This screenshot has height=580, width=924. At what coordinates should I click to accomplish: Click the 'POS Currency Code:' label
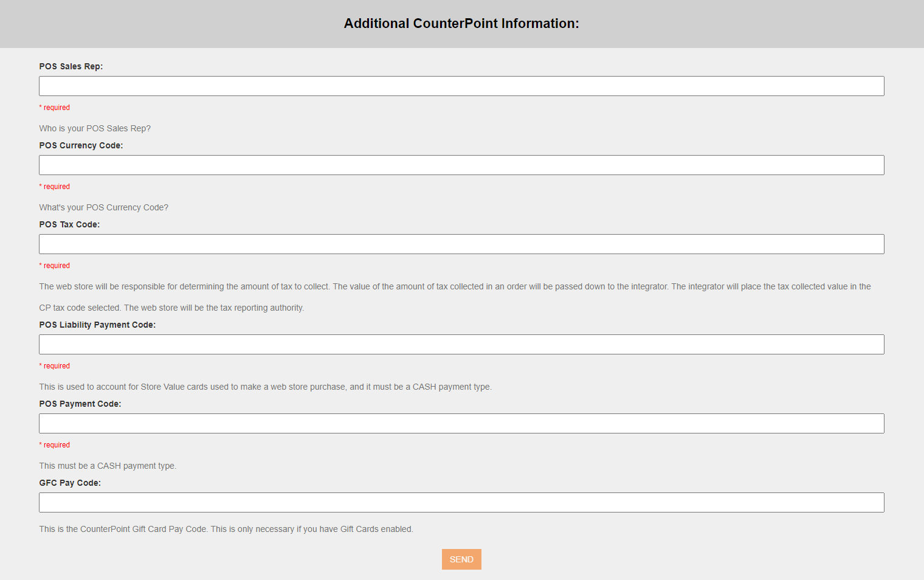[x=81, y=145]
